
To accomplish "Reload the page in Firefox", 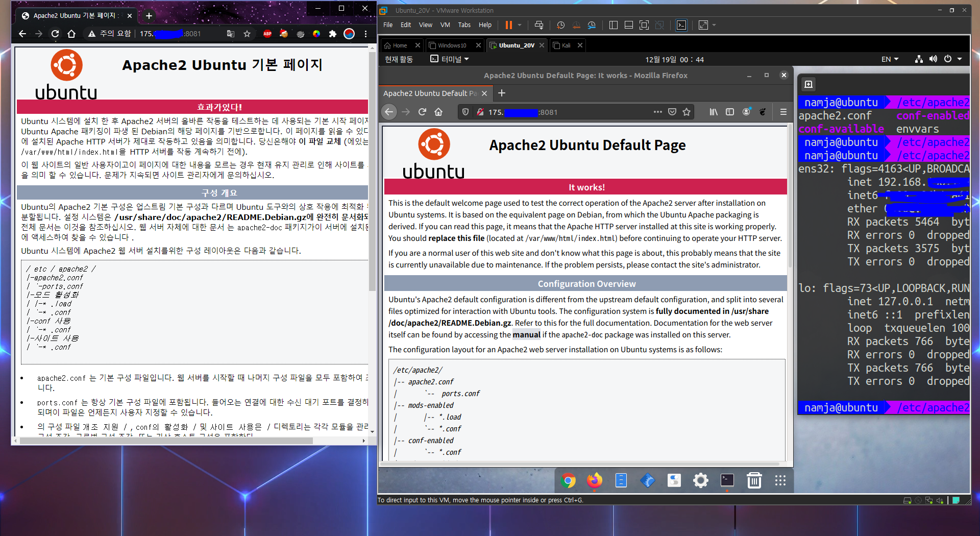I will pos(422,112).
